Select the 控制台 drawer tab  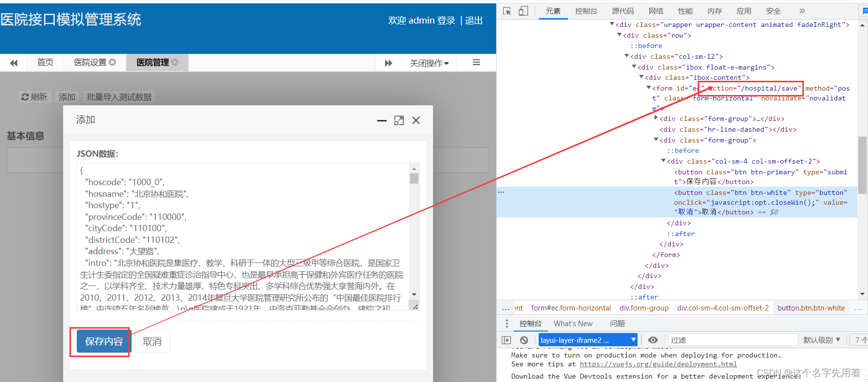coord(530,324)
